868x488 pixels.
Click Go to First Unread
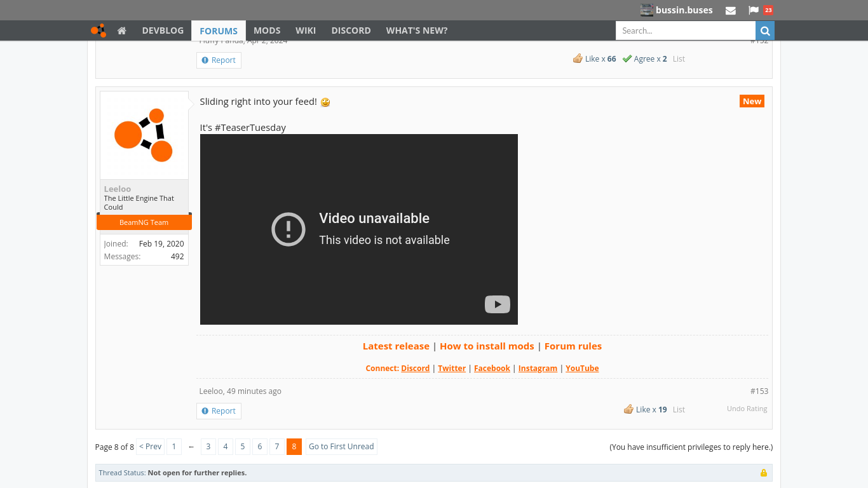(341, 447)
